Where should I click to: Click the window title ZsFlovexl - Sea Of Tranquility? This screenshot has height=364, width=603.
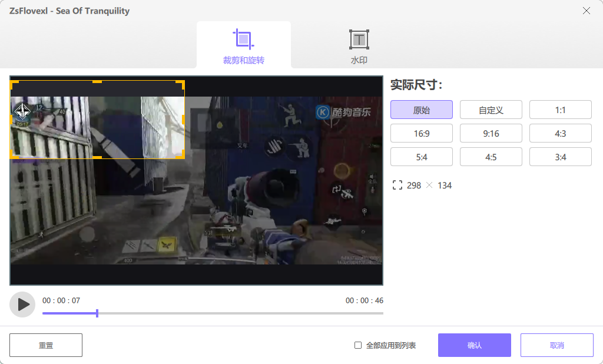click(x=69, y=11)
